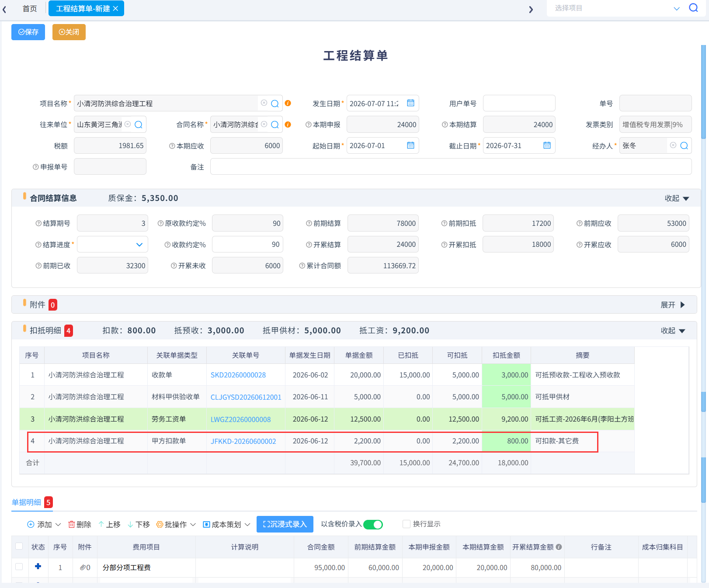Open calendar picker for 起始日期
Viewport: 709px width, 588px height.
[410, 145]
